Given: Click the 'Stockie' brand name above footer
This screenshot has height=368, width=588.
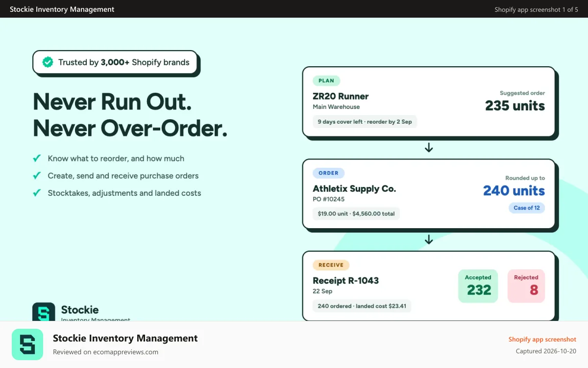Looking at the screenshot, I should point(80,310).
